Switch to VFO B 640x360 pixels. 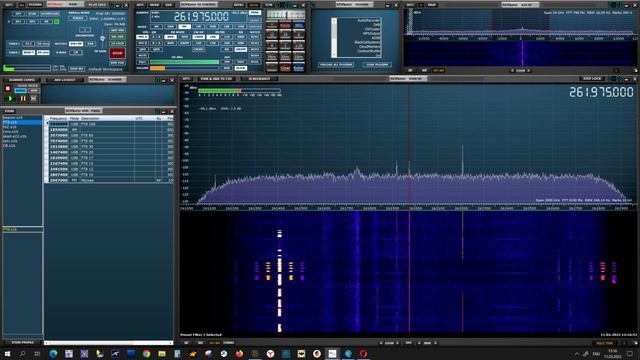[142, 43]
